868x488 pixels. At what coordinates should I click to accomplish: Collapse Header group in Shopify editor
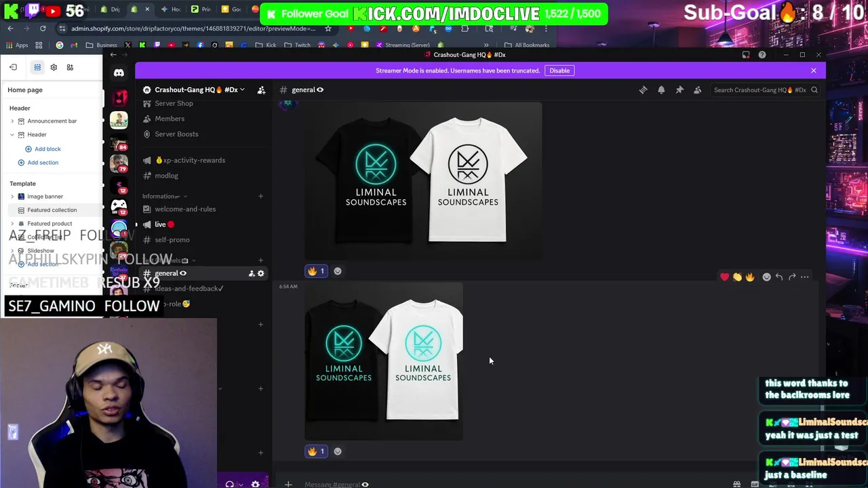[x=12, y=135]
